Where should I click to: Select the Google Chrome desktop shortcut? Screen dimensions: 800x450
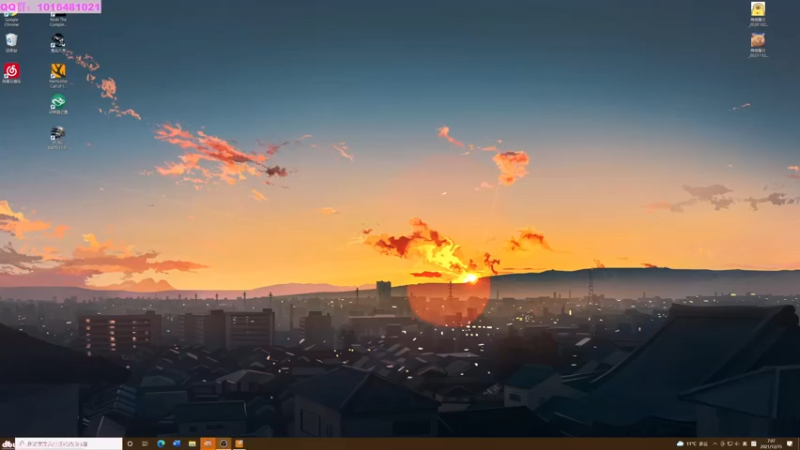tap(11, 19)
